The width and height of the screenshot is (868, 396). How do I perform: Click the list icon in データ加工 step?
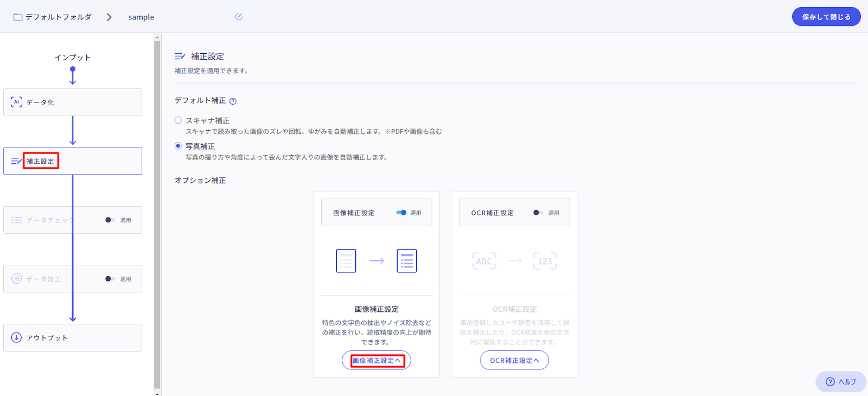[16, 279]
